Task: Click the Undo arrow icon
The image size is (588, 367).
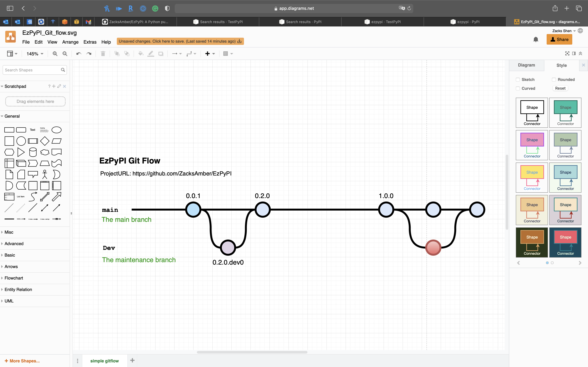Action: pyautogui.click(x=78, y=54)
